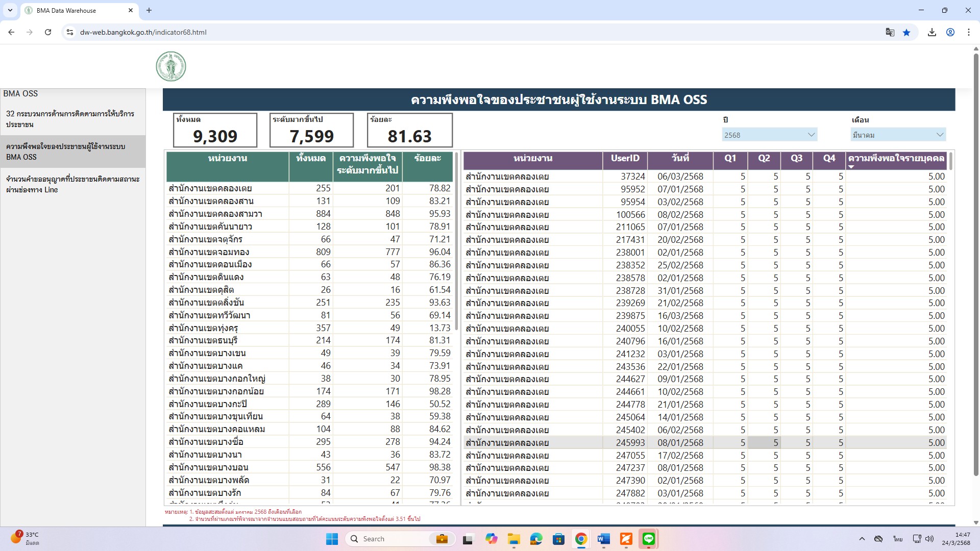The height and width of the screenshot is (551, 980).
Task: Close the BMA Data Warehouse tab
Action: (x=131, y=10)
